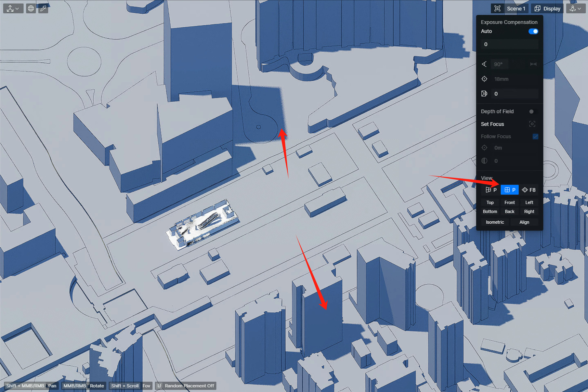The image size is (588, 392).
Task: Open the Display settings menu
Action: pos(547,8)
